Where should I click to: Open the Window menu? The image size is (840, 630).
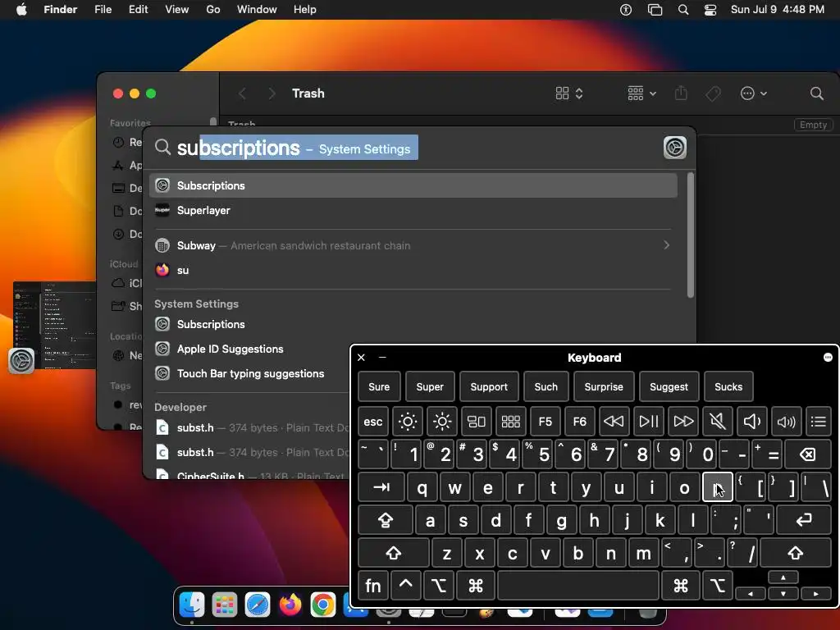(257, 9)
